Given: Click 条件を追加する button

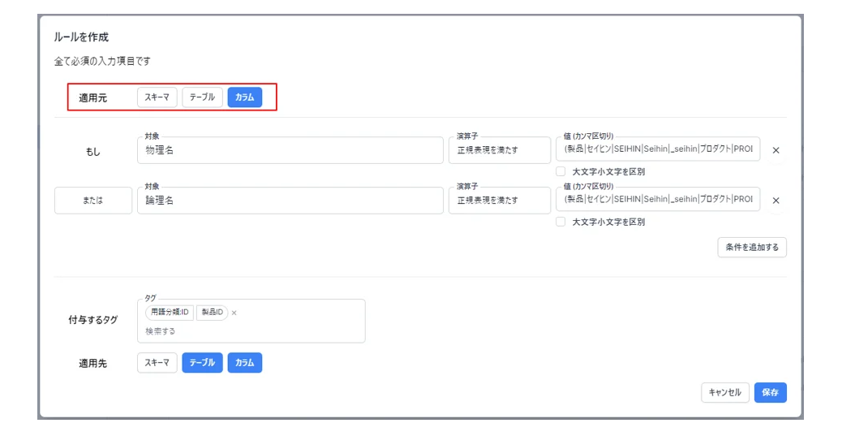Looking at the screenshot, I should pyautogui.click(x=752, y=248).
